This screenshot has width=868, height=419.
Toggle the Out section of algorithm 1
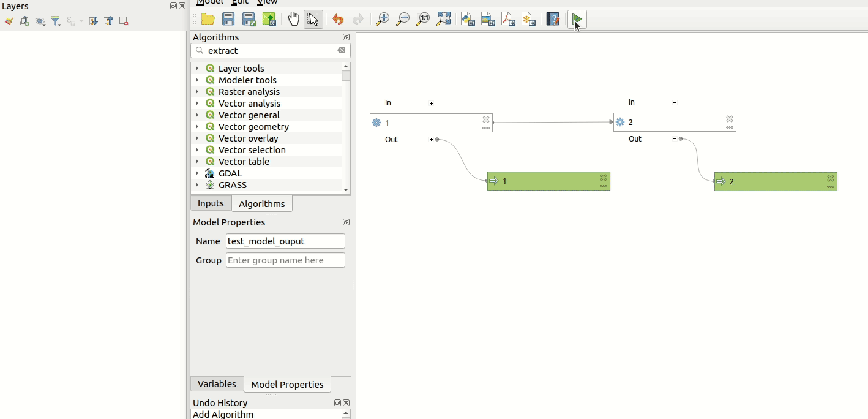pos(432,140)
